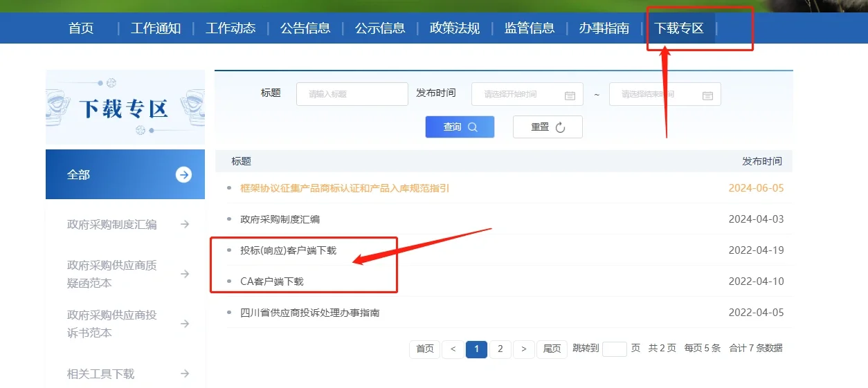Screen dimensions: 868x388
Task: Click the 每页5条 page size text
Action: point(703,349)
